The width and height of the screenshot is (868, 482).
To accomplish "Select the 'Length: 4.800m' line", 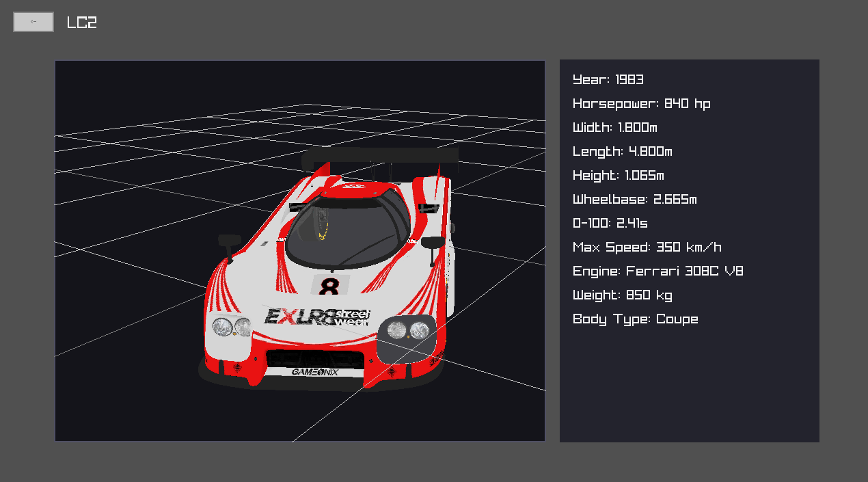I will point(623,152).
